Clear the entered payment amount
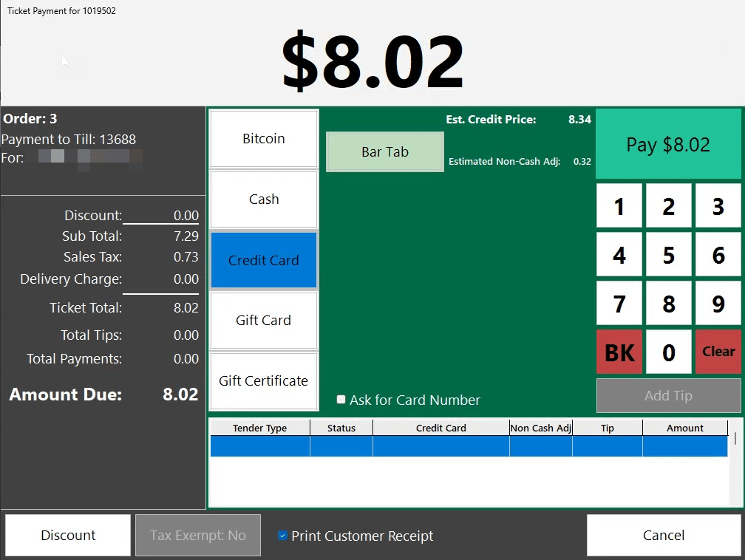This screenshot has width=745, height=560. (718, 352)
